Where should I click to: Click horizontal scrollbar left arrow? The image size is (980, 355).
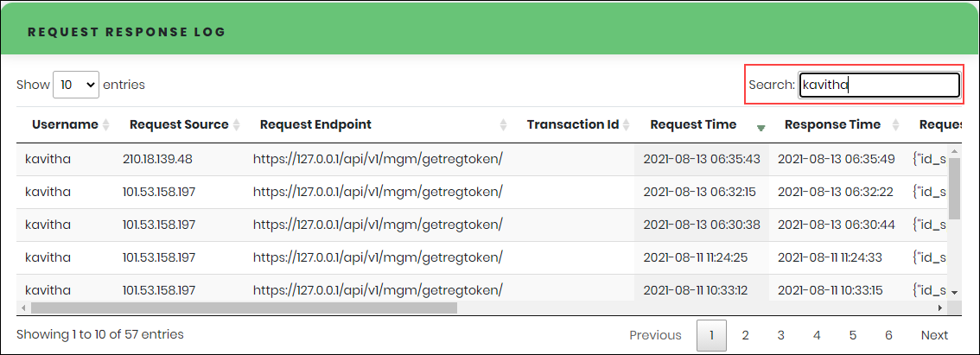(x=23, y=308)
